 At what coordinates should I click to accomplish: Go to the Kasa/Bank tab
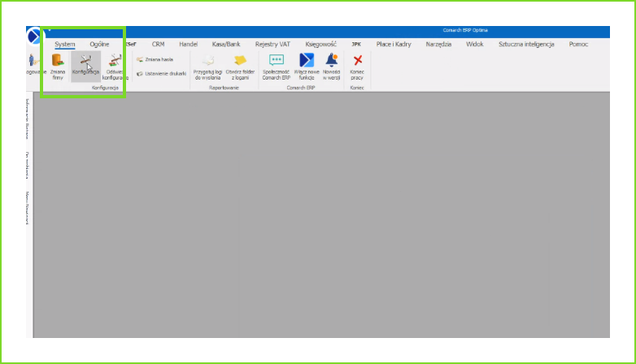pyautogui.click(x=226, y=44)
